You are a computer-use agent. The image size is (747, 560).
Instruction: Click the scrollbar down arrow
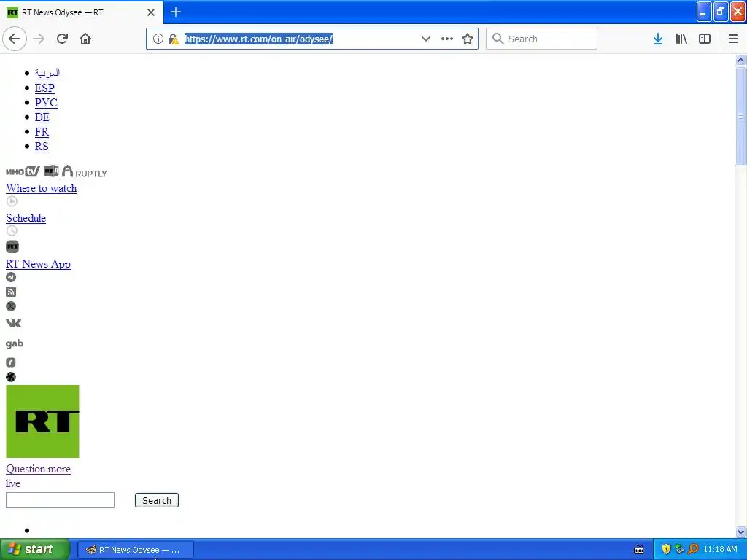point(740,532)
